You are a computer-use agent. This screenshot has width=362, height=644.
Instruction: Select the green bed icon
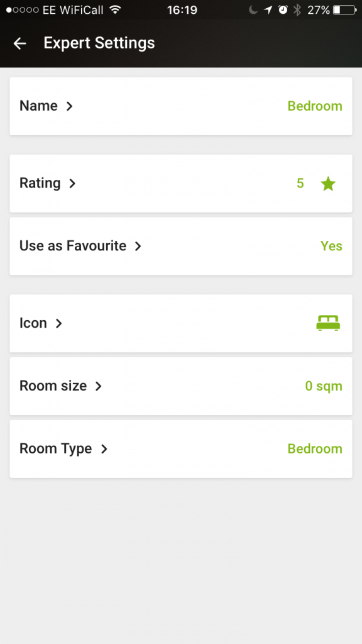328,323
